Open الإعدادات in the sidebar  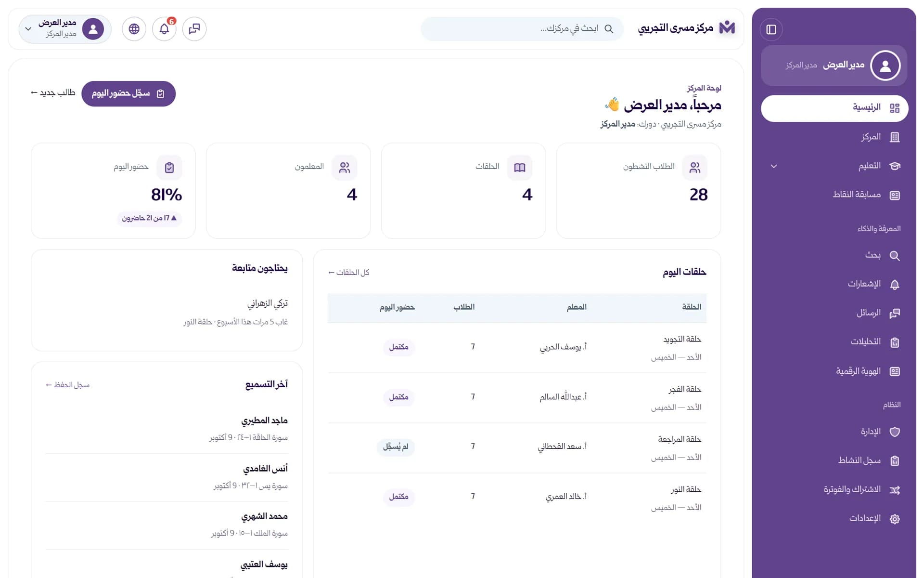click(834, 519)
